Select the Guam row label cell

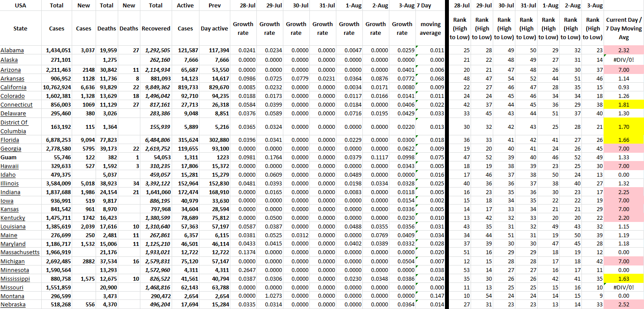coord(8,157)
